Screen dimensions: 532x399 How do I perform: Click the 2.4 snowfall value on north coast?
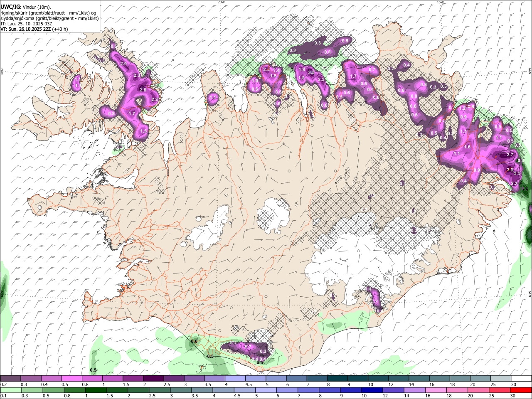[266, 69]
